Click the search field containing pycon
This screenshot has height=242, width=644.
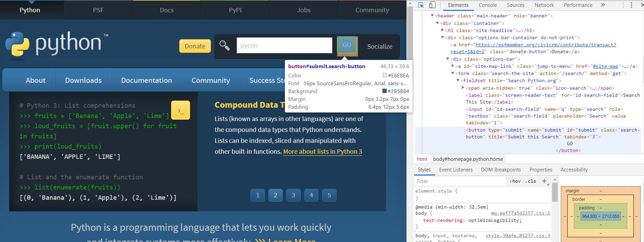pyautogui.click(x=285, y=45)
